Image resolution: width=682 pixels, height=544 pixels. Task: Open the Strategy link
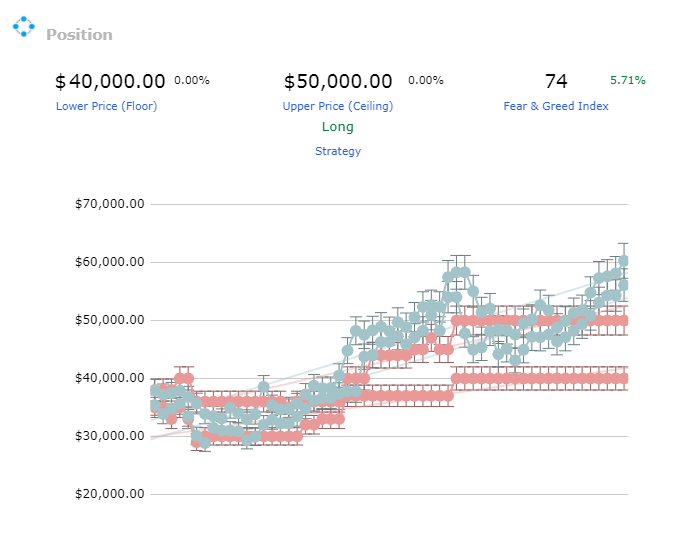click(338, 151)
